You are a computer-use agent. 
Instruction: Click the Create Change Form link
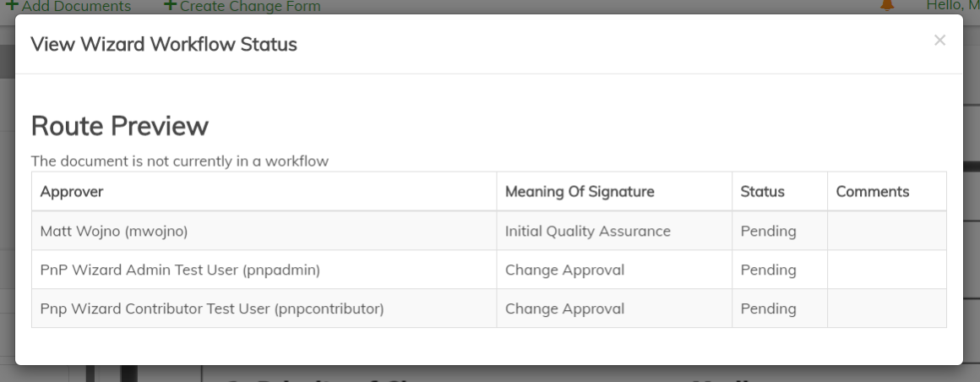click(x=250, y=6)
